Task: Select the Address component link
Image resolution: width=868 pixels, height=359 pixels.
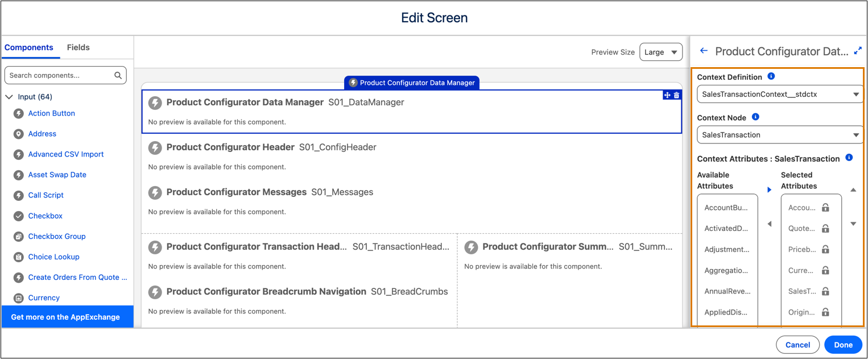Action: pos(43,134)
